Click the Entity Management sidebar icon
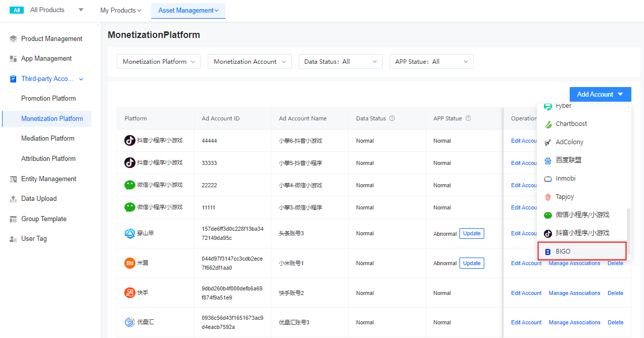The height and width of the screenshot is (338, 644). point(13,179)
